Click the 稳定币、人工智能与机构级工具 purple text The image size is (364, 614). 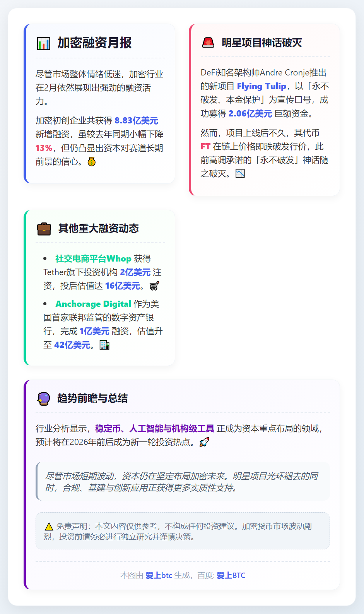155,429
